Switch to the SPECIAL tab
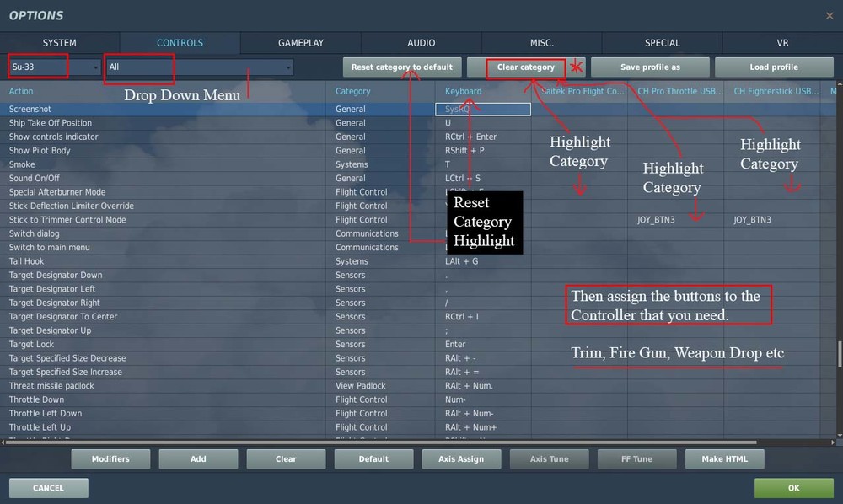 pos(661,42)
